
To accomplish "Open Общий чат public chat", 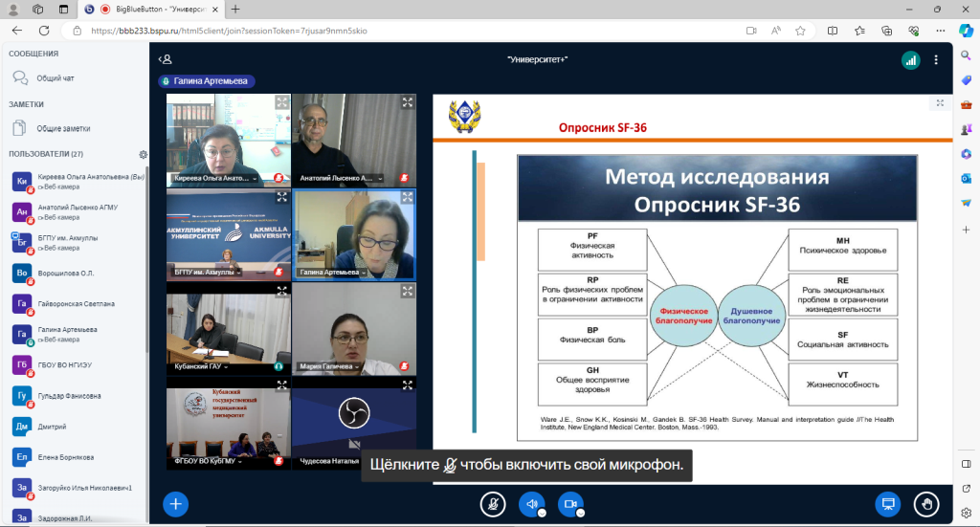I will click(x=56, y=78).
